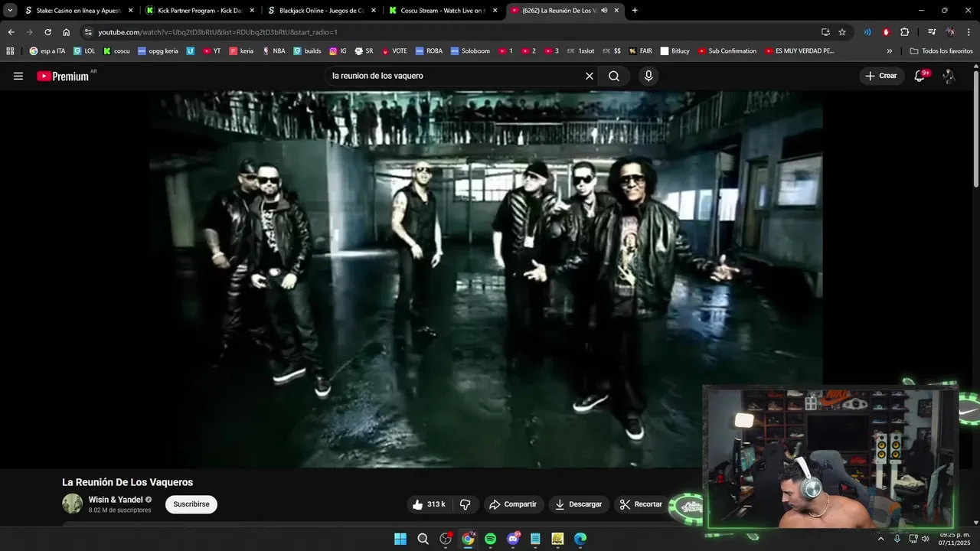Open a new browser tab

pos(635,11)
